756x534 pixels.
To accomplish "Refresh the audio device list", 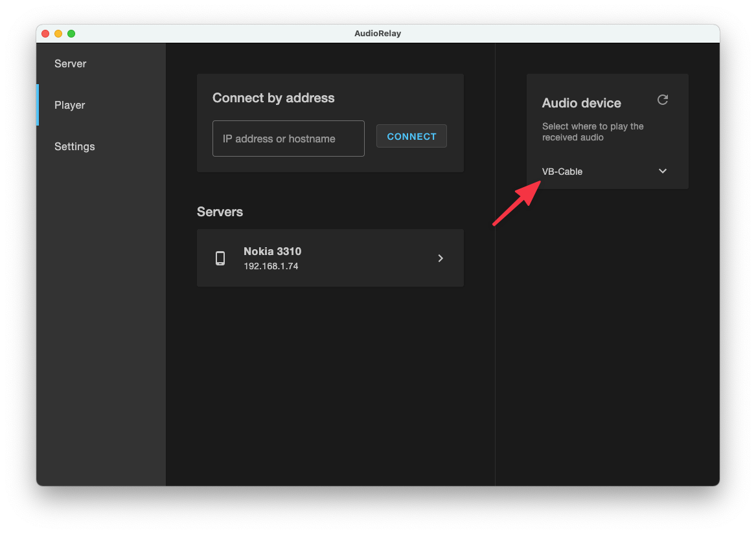I will (662, 100).
